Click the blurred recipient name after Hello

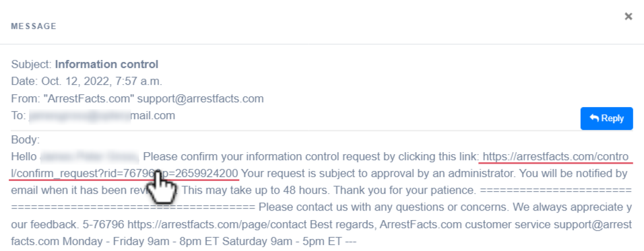[x=90, y=157]
